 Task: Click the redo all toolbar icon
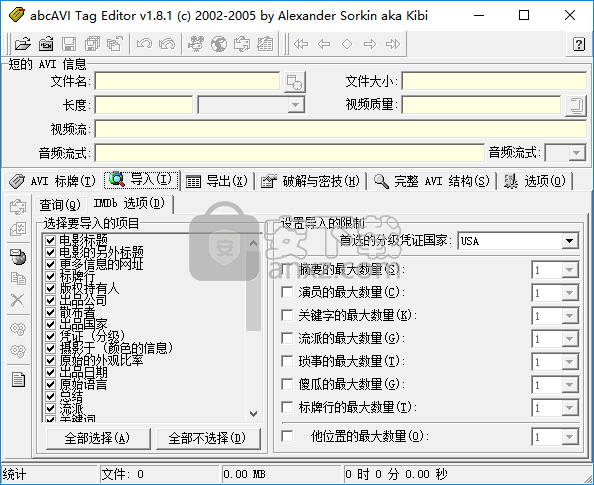click(167, 44)
